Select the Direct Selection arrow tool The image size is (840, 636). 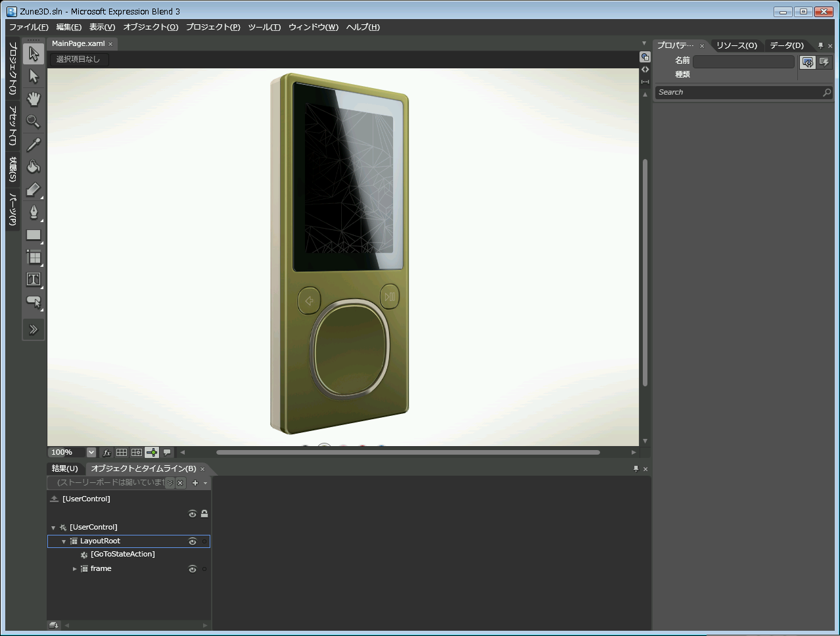click(x=34, y=77)
